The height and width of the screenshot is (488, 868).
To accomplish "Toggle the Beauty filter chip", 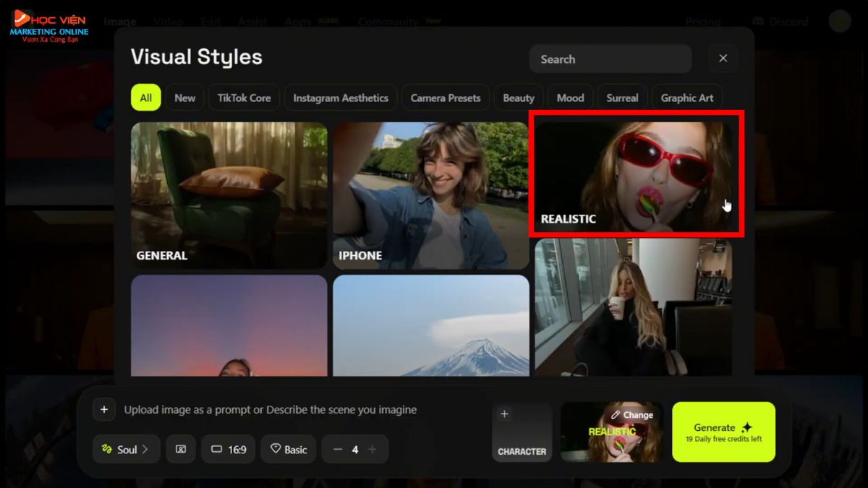I will click(x=518, y=98).
